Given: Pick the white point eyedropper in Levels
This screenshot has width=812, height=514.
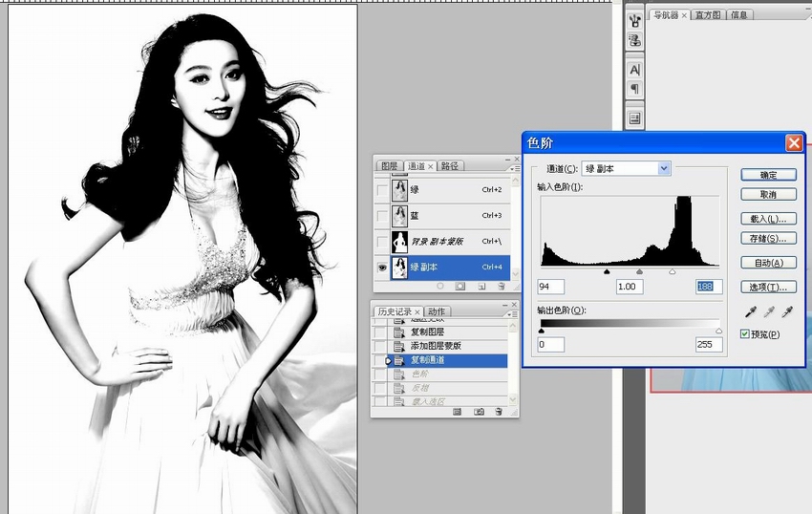Looking at the screenshot, I should click(786, 311).
